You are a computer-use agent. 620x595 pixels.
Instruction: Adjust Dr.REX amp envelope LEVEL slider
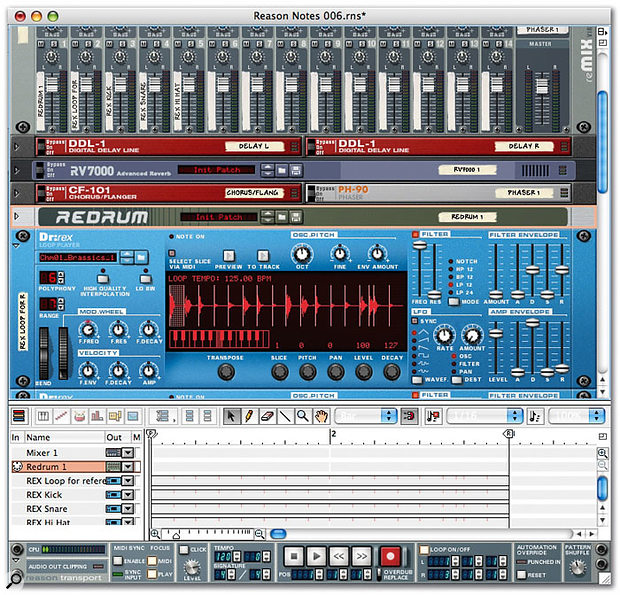point(496,334)
